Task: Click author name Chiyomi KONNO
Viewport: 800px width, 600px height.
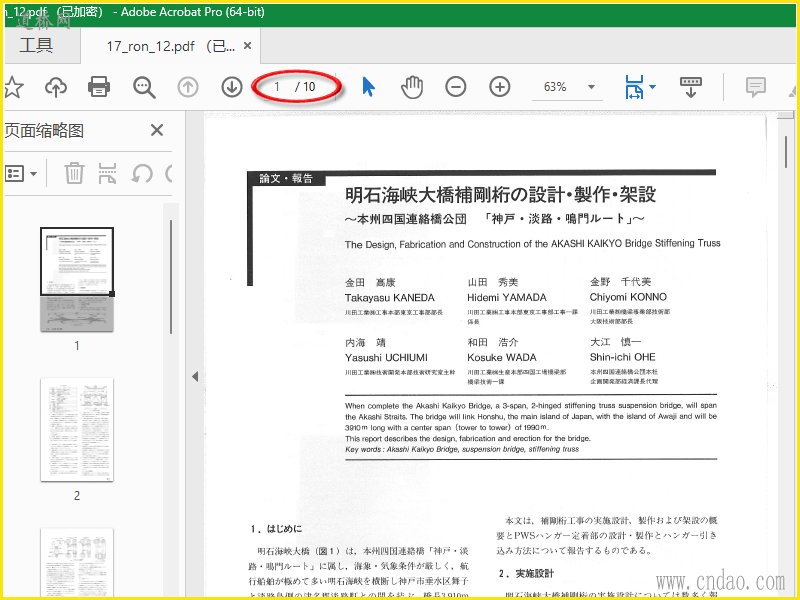Action: [x=628, y=297]
